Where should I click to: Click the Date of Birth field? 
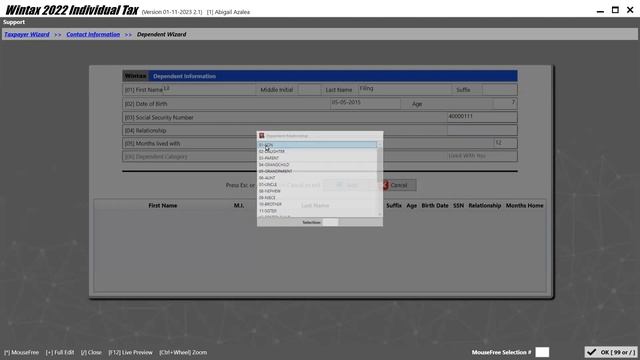[365, 103]
